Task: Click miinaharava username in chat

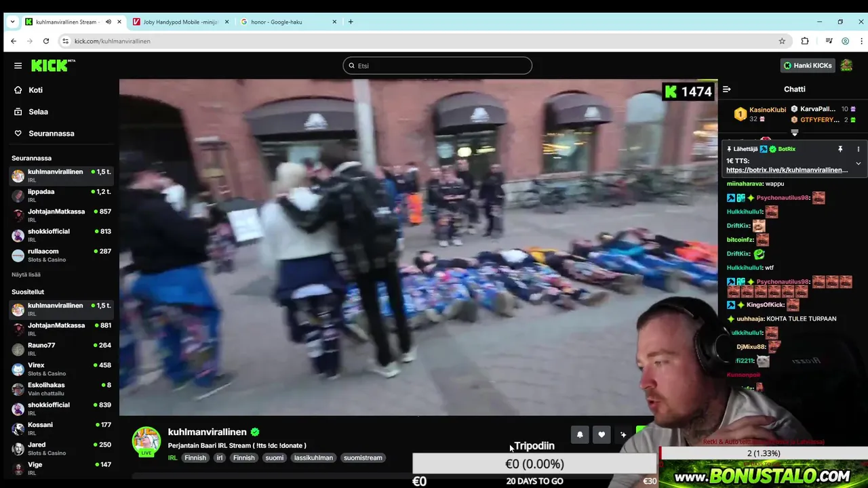Action: tap(745, 184)
